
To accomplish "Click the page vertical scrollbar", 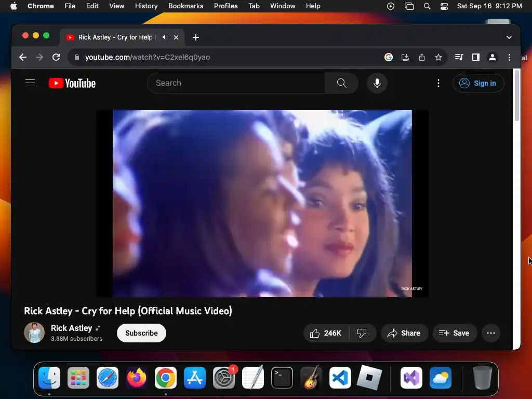I will (x=517, y=96).
